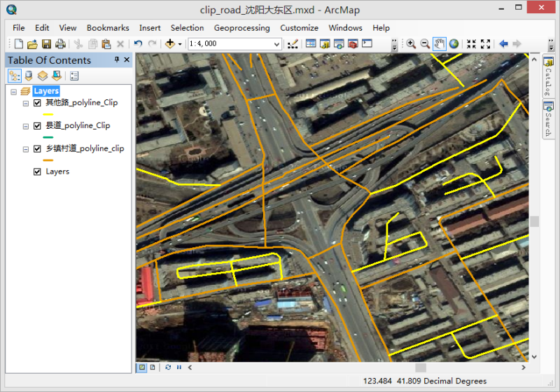Click the Refresh map icon
Image resolution: width=560 pixels, height=392 pixels.
click(x=168, y=367)
